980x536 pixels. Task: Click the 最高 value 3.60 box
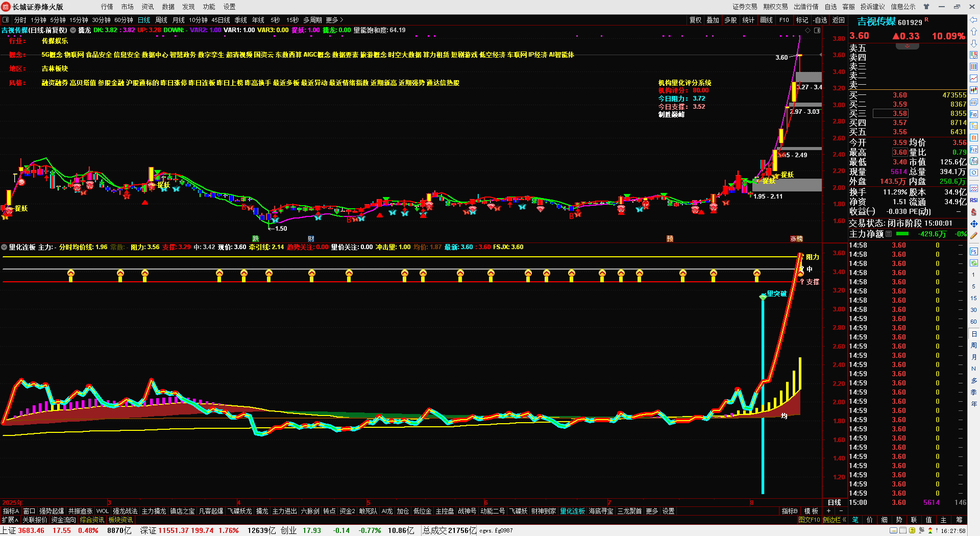coord(899,152)
